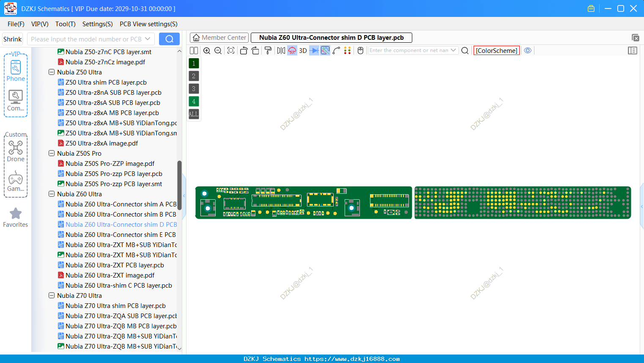The image size is (644, 363).
Task: Switch to 3D view
Action: point(303,50)
